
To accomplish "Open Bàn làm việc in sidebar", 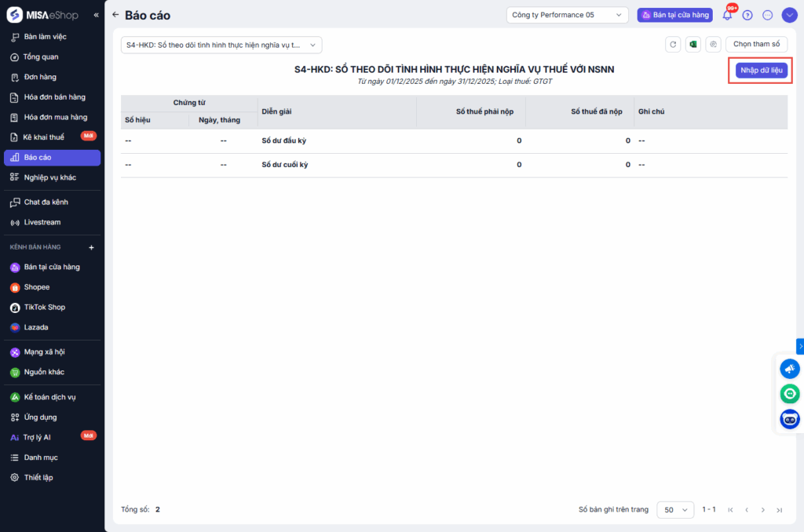I will 52,37.
